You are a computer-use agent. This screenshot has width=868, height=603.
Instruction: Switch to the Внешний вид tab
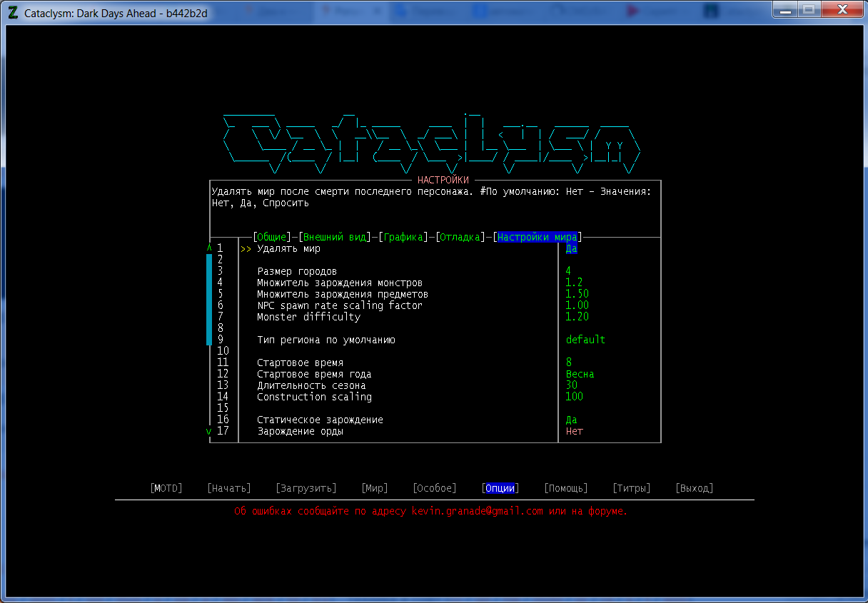pyautogui.click(x=335, y=237)
